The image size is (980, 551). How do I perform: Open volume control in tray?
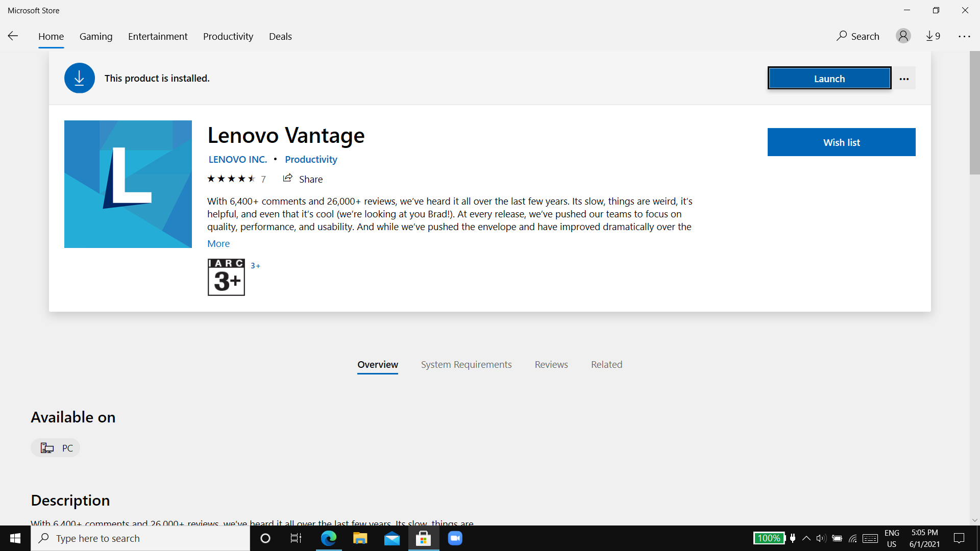[x=821, y=538]
